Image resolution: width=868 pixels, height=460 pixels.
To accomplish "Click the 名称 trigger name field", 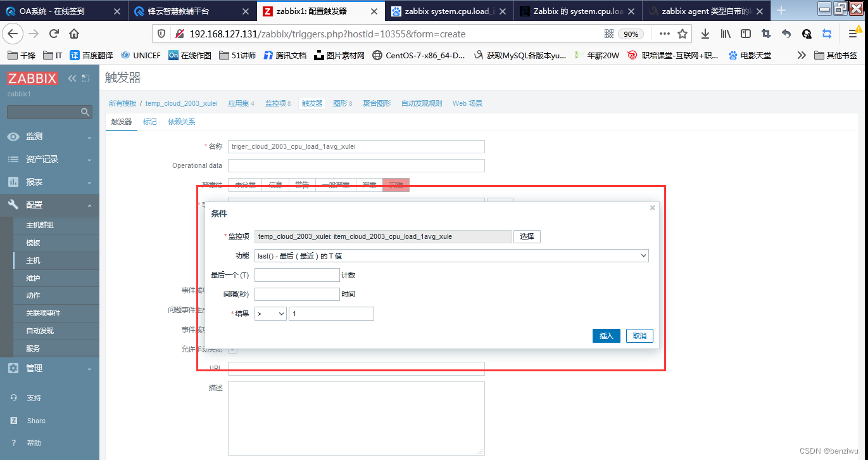I will 356,146.
